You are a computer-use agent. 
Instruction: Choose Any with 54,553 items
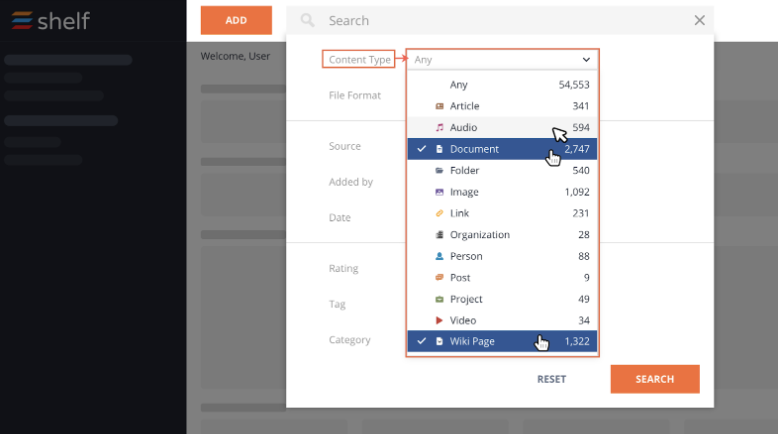tap(502, 85)
